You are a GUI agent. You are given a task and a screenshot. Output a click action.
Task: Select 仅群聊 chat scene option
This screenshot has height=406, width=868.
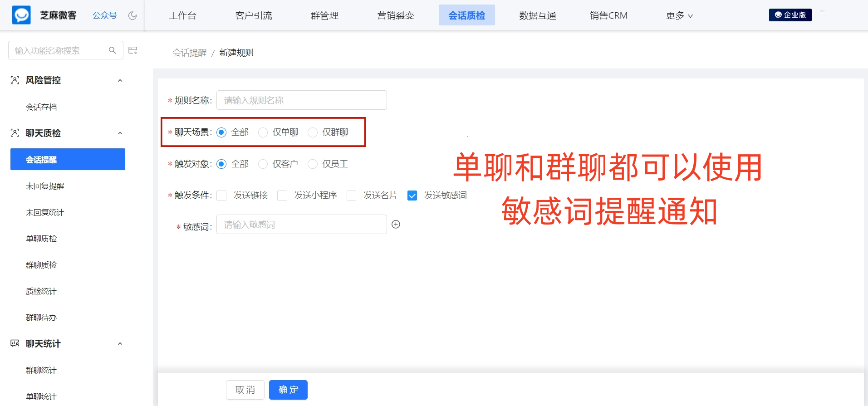point(313,132)
